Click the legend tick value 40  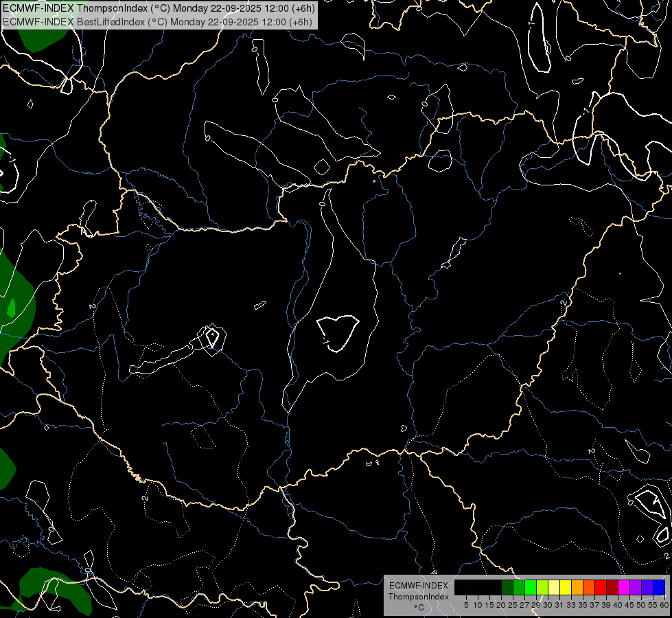click(x=618, y=605)
